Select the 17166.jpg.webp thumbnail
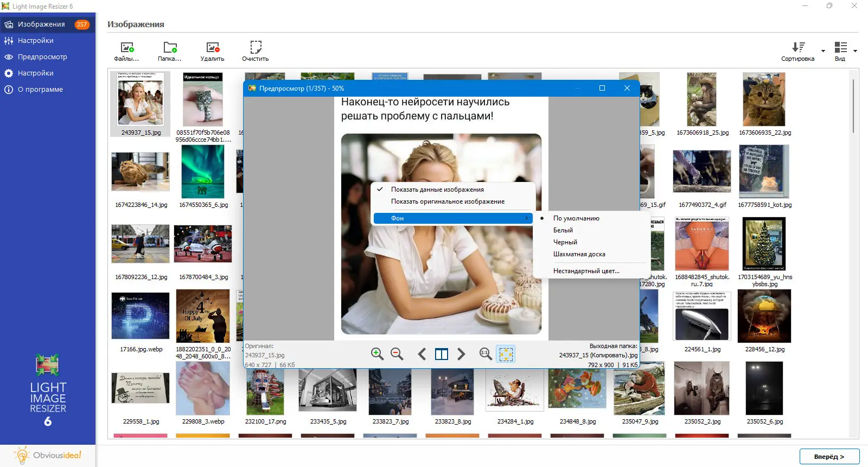The image size is (868, 467). (141, 316)
